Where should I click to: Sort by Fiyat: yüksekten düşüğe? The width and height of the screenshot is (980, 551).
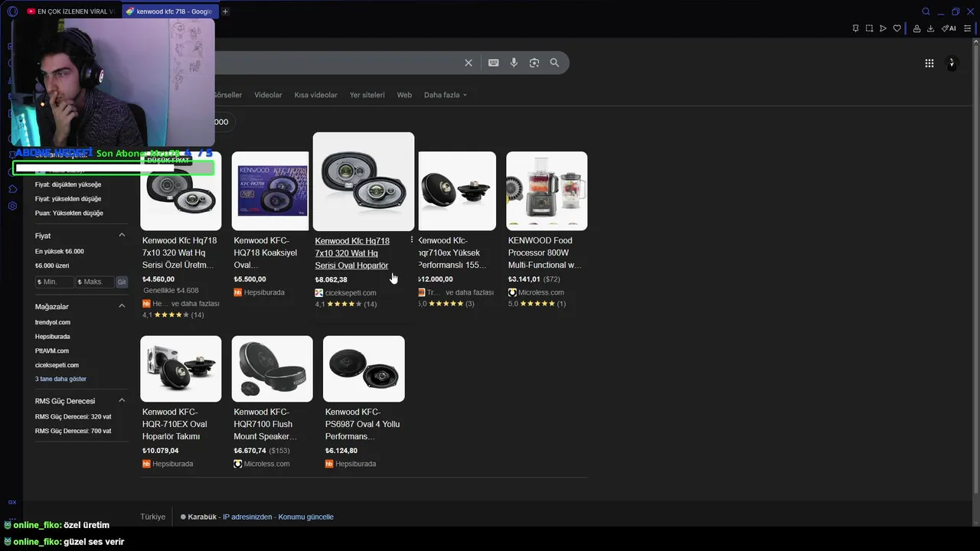coord(68,198)
